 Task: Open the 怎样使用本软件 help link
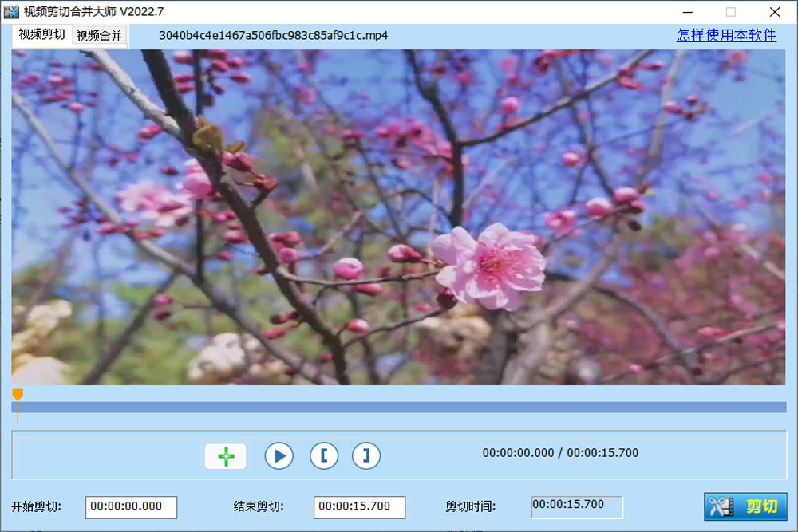pos(726,35)
